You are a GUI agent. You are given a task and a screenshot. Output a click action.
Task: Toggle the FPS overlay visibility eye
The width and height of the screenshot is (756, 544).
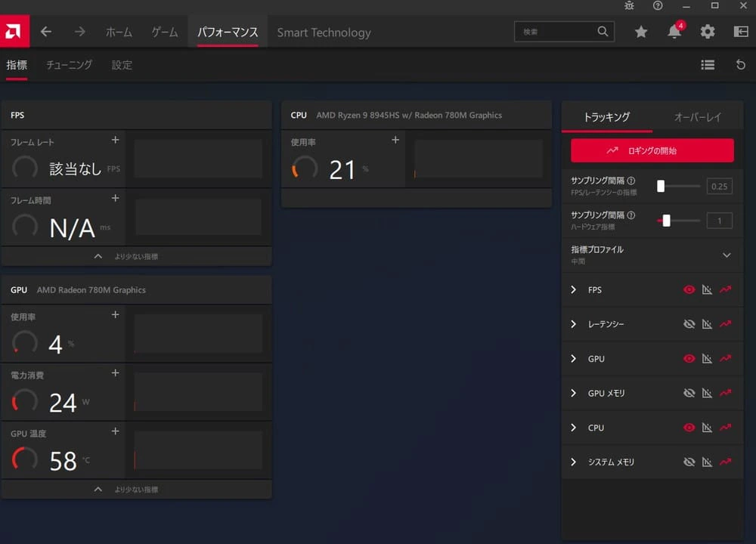pos(689,289)
